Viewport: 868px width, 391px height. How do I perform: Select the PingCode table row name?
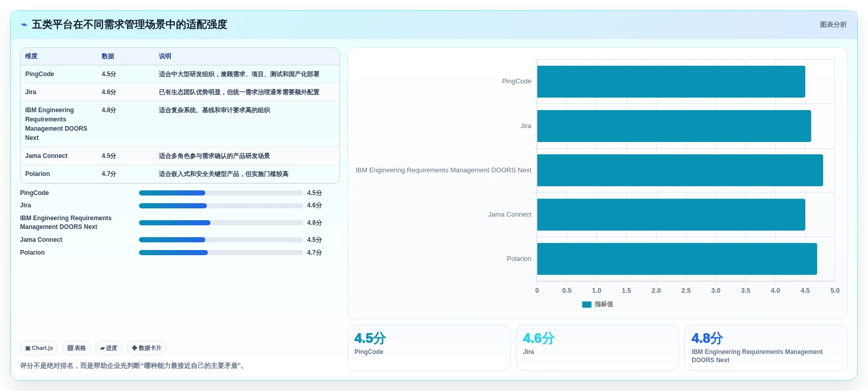click(x=40, y=74)
